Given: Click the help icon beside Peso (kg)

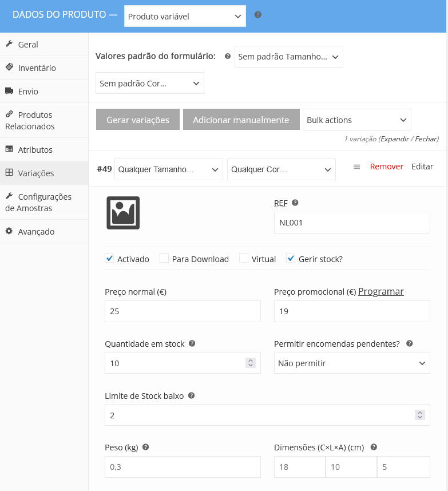Looking at the screenshot, I should click(145, 447).
